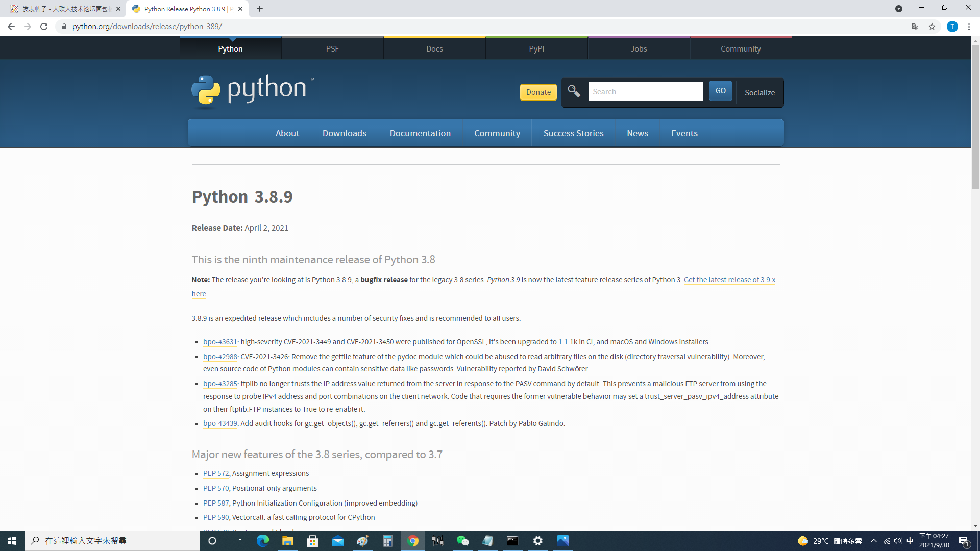Click the network icon in system tray
980x551 pixels.
(x=886, y=541)
